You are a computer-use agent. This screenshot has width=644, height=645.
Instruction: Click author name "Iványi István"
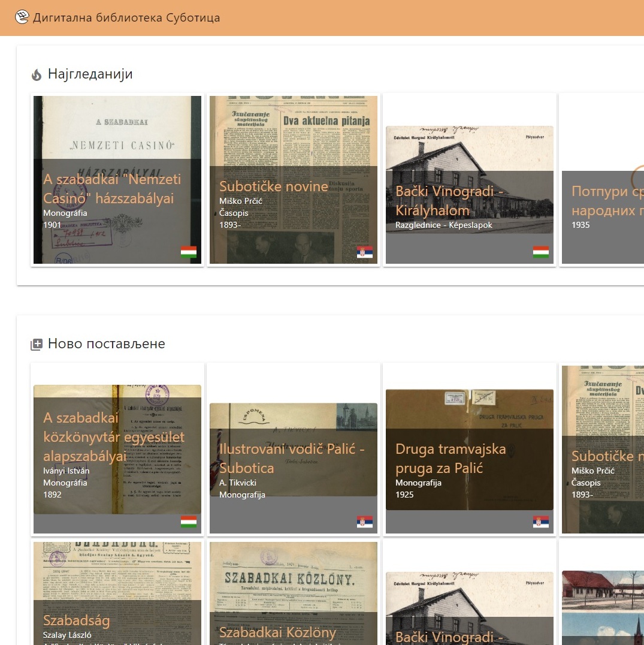66,471
